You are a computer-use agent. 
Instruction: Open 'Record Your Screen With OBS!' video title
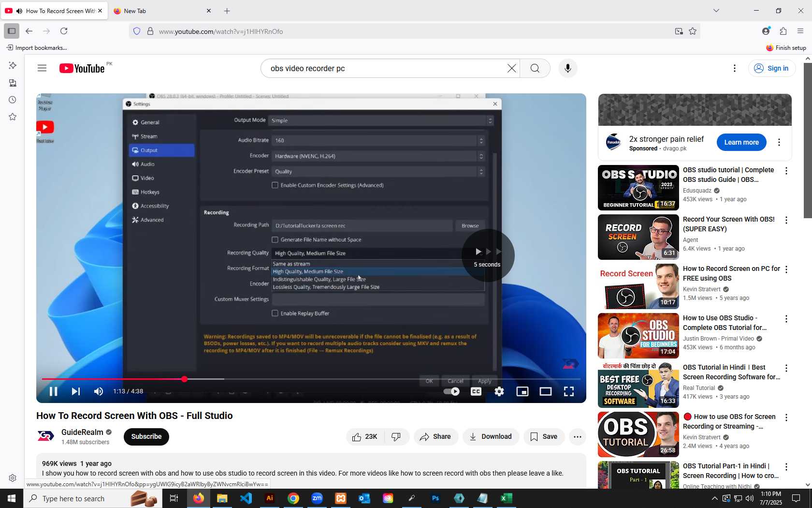click(728, 224)
